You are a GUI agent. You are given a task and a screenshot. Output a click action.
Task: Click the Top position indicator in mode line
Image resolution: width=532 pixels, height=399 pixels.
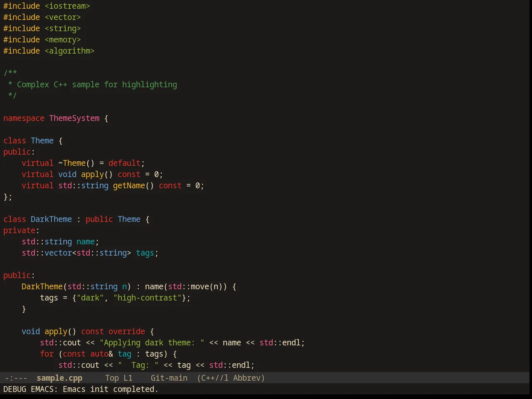coord(112,378)
